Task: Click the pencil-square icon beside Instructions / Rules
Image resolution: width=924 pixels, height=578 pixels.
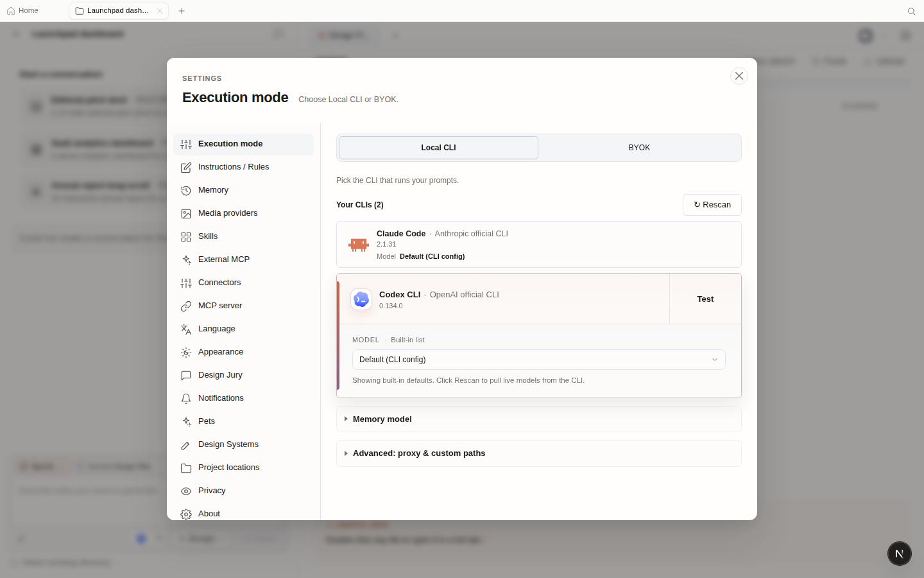Action: point(186,167)
